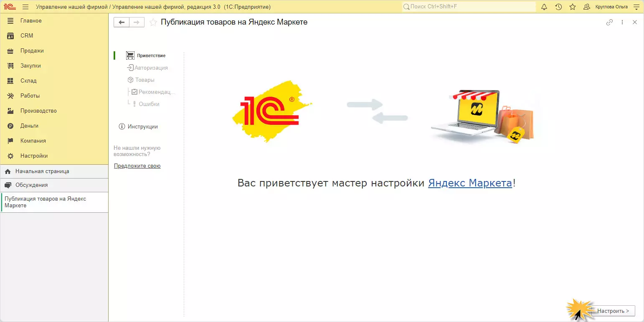The height and width of the screenshot is (322, 644).
Task: Select Публикация товаров на Яндекс Маркете tab
Action: coord(54,202)
